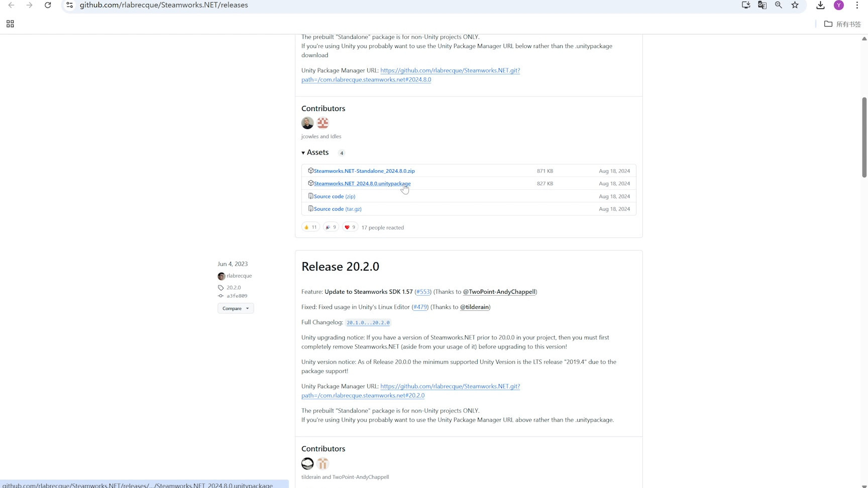
Task: Click the '17 people reacted' text
Action: point(383,227)
